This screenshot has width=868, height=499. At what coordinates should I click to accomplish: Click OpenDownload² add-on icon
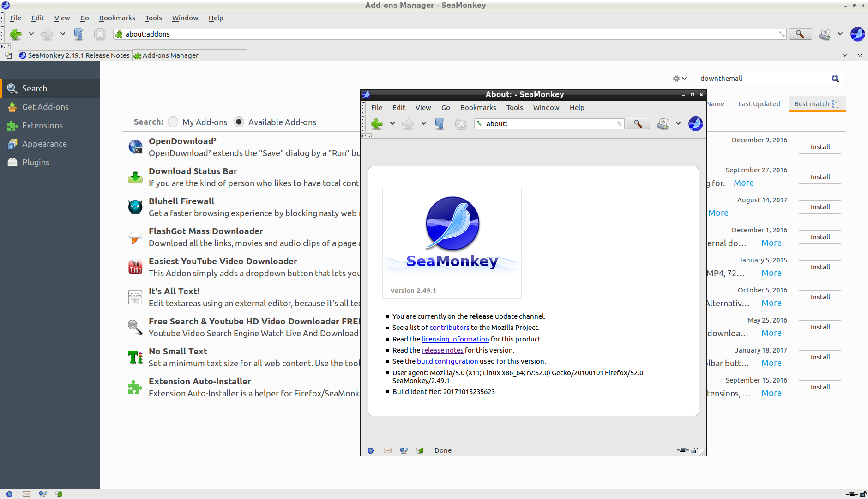click(135, 146)
